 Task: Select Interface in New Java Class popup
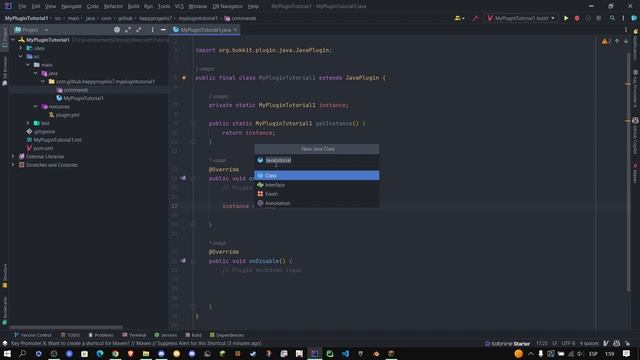pyautogui.click(x=317, y=185)
